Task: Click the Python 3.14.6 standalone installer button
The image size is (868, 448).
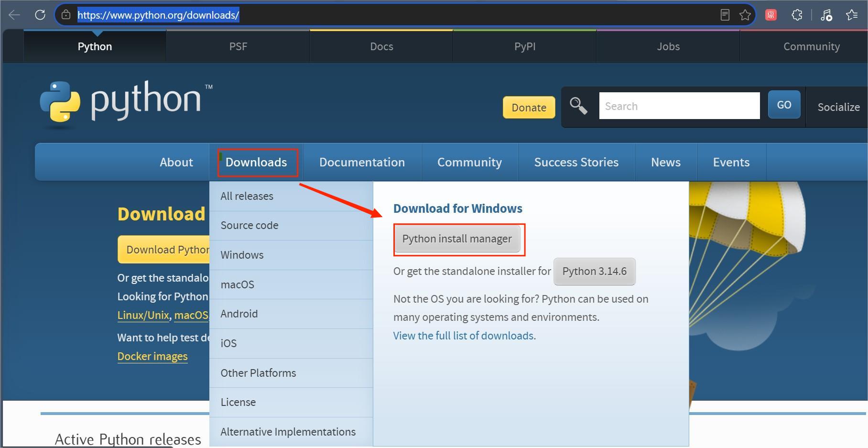Action: tap(595, 272)
